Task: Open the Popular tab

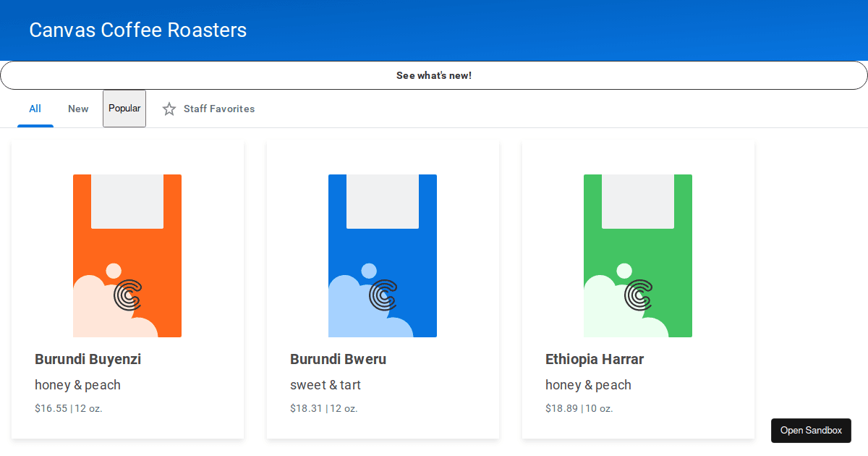Action: [124, 109]
